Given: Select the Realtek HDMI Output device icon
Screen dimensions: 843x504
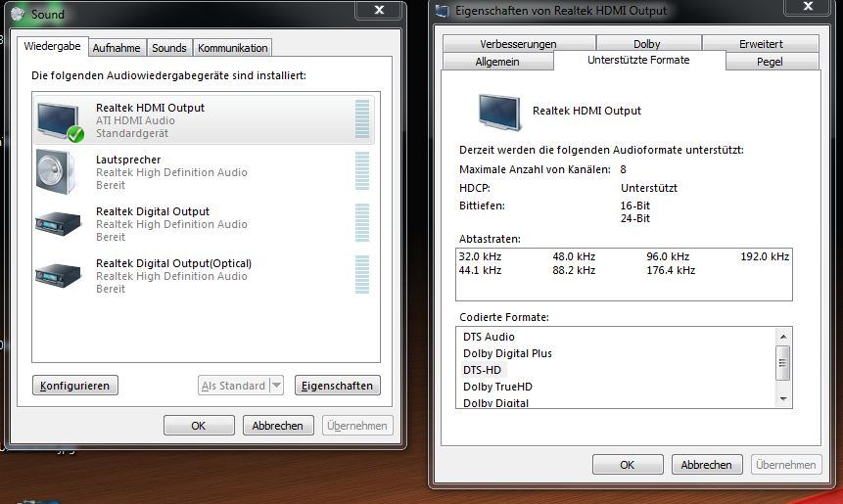Looking at the screenshot, I should click(x=60, y=121).
